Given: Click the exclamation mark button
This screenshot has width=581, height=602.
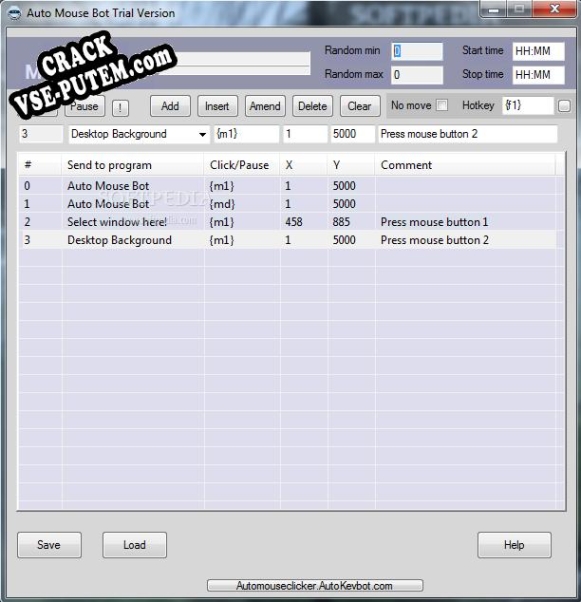Looking at the screenshot, I should pos(120,108).
